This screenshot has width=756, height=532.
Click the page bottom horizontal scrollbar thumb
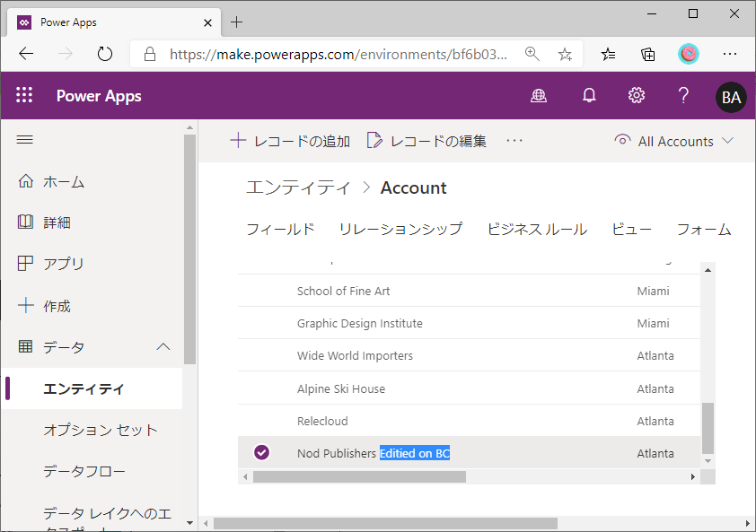pyautogui.click(x=385, y=523)
